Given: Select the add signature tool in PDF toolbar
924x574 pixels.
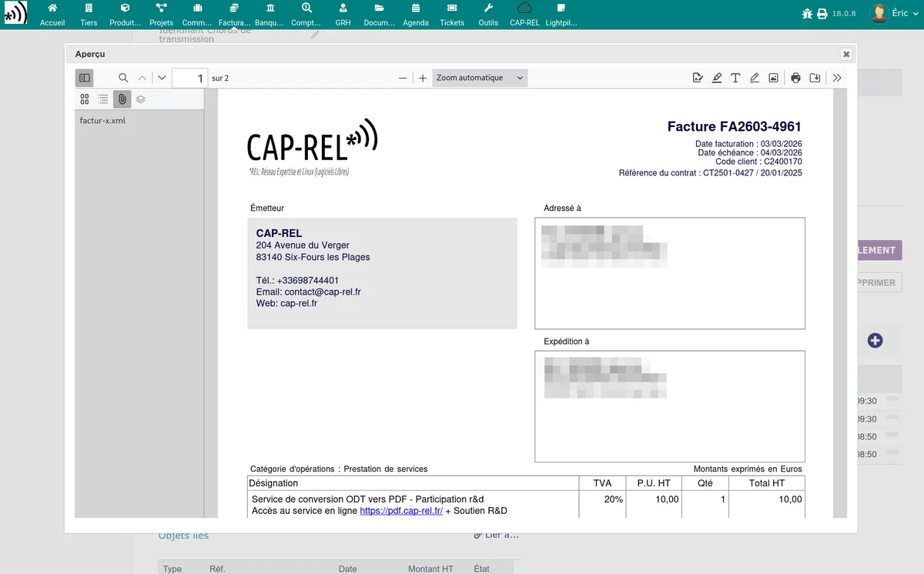Looking at the screenshot, I should pyautogui.click(x=698, y=78).
